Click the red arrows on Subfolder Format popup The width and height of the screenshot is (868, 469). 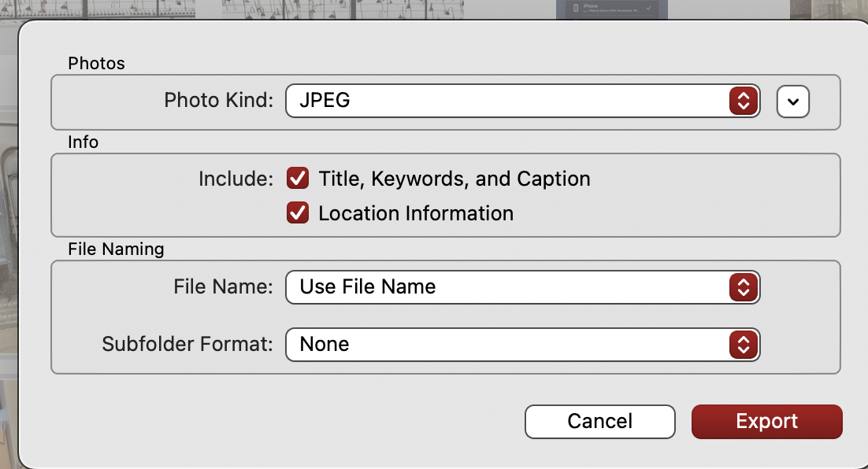744,345
